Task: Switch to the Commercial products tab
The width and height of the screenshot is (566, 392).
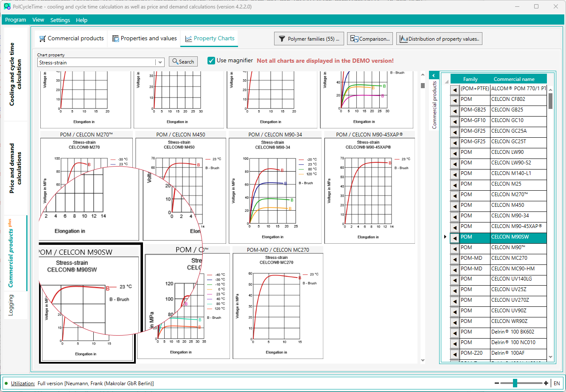Action: (x=71, y=38)
